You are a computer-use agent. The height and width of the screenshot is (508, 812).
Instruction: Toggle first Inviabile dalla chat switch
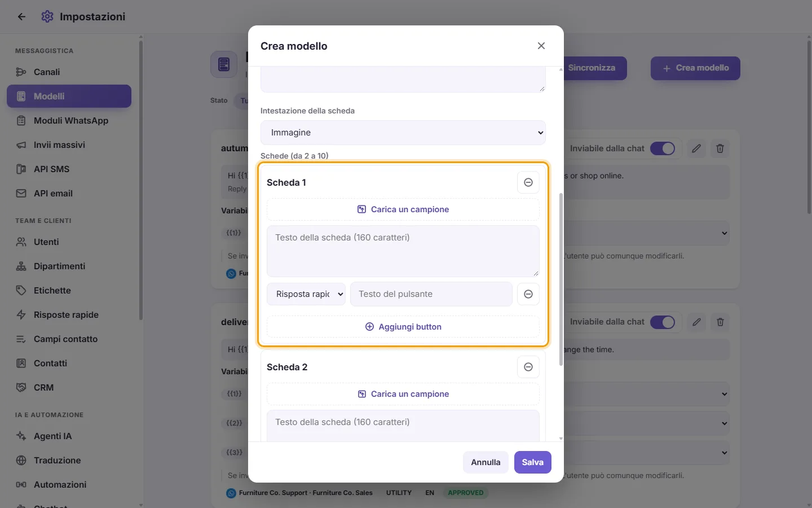663,148
